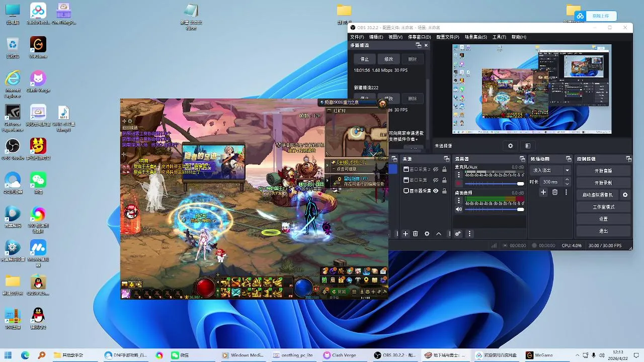
Task: Move source up with the chevron arrow
Action: point(439,234)
